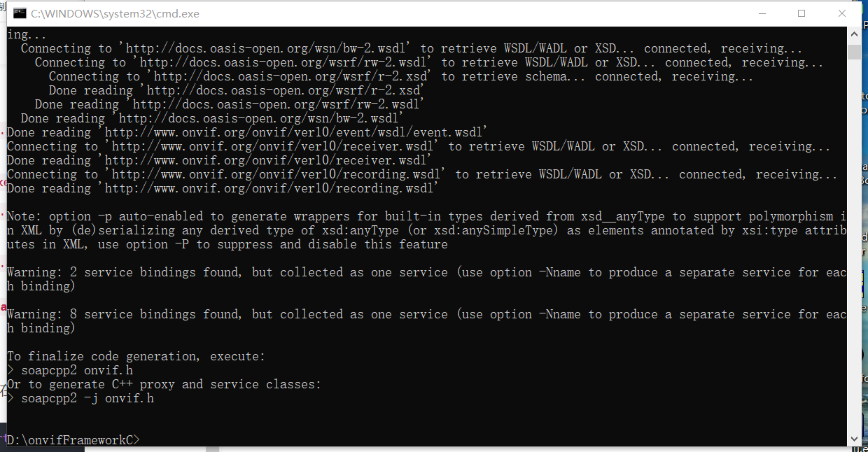Click the 'To finalize code generation, execute:' line
The image size is (868, 452).
pos(133,355)
